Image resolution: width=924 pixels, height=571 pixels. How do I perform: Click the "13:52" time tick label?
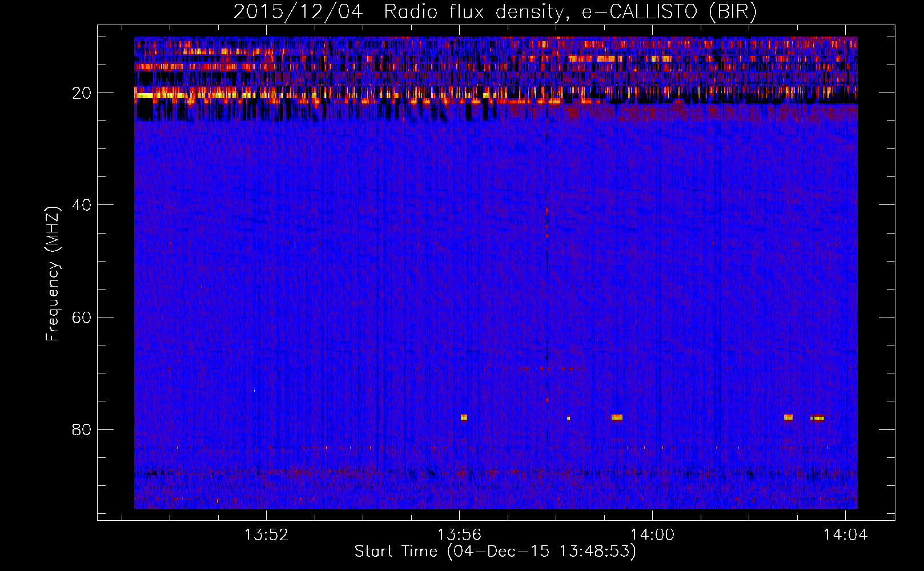click(x=266, y=535)
